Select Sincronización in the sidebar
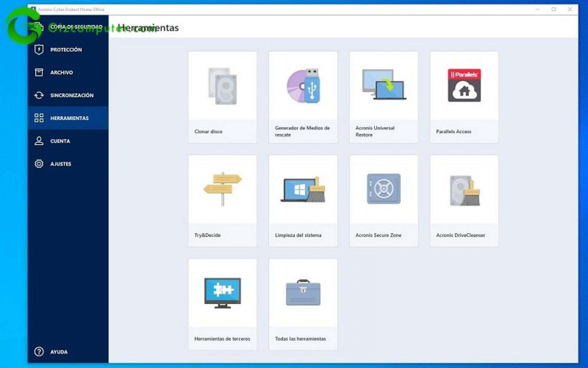588x368 pixels. point(68,95)
